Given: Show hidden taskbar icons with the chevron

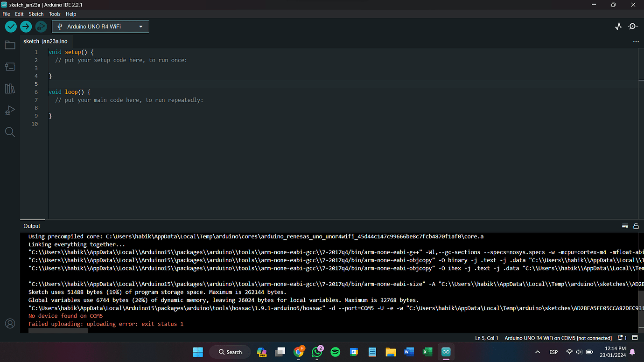Looking at the screenshot, I should point(538,352).
